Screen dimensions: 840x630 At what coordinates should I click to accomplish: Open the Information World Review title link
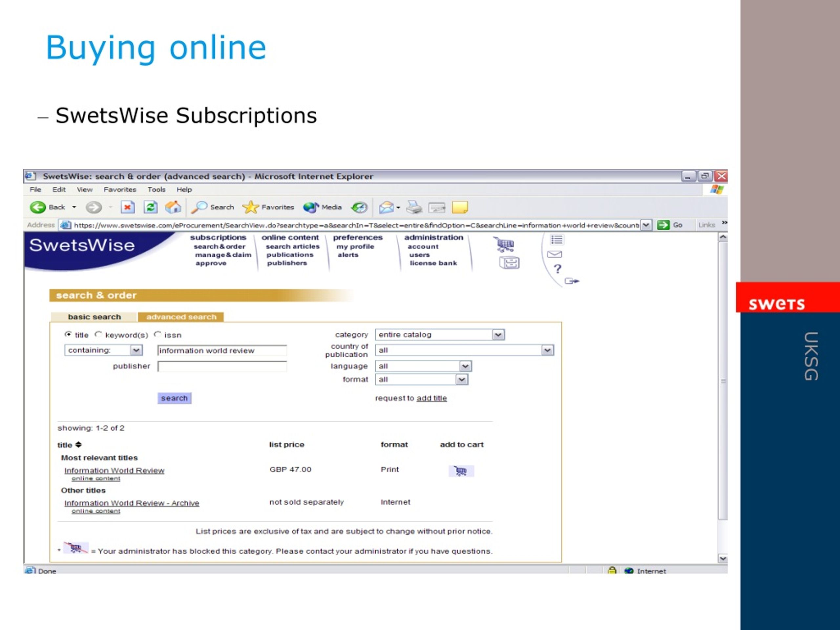point(114,470)
